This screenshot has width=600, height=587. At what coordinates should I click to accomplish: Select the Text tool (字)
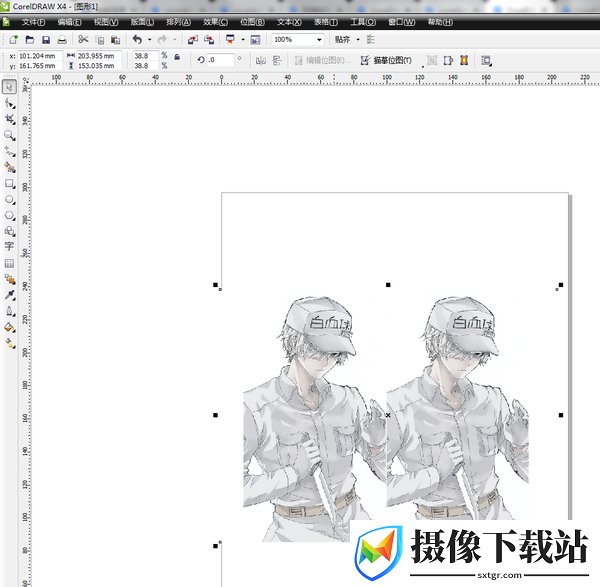click(x=9, y=246)
